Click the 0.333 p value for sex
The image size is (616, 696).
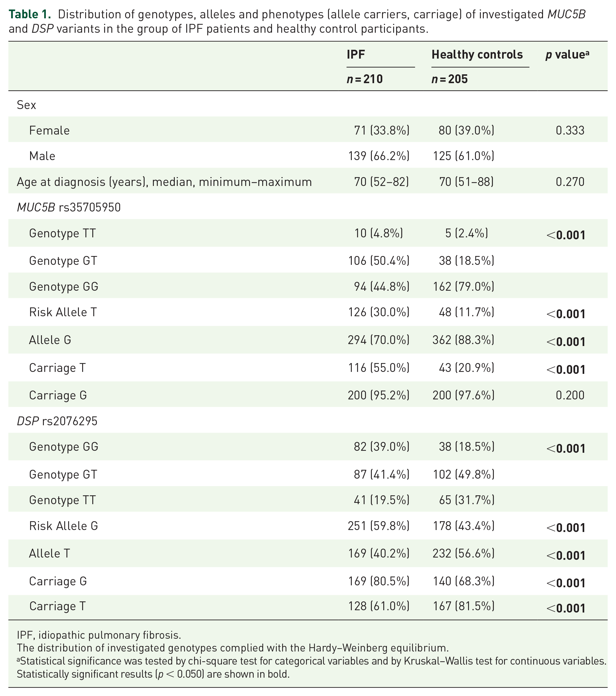pyautogui.click(x=570, y=130)
